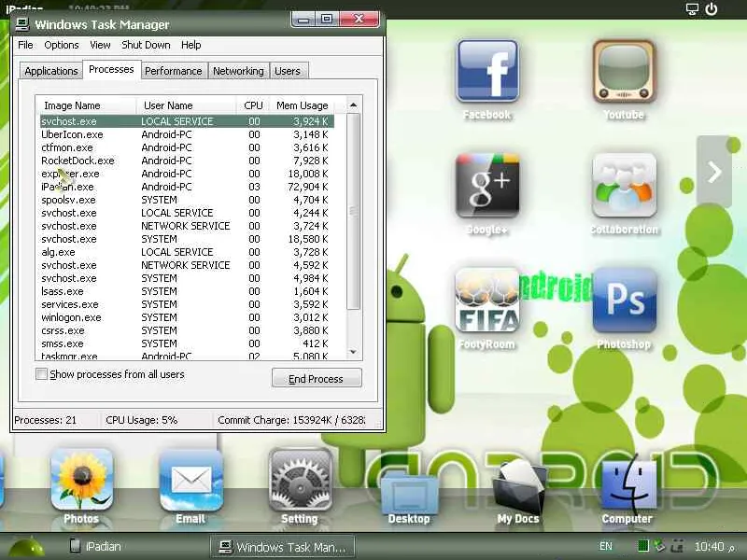Launch the FootyRoom FIFA icon
The height and width of the screenshot is (560, 747).
coord(486,300)
